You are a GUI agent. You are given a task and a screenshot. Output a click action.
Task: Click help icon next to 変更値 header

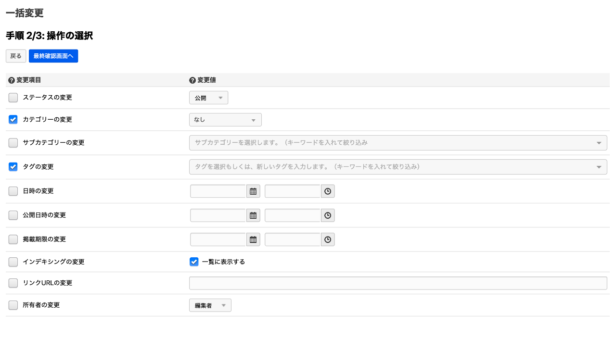(x=192, y=80)
